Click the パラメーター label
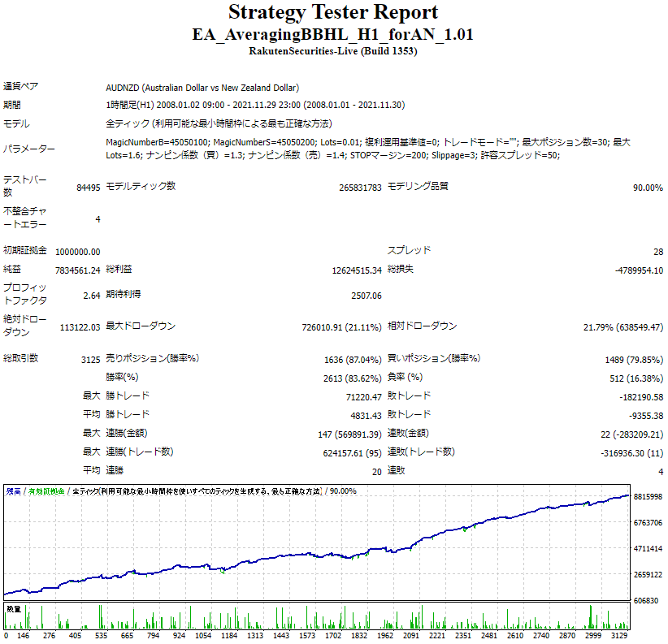The image size is (668, 644). tap(29, 149)
